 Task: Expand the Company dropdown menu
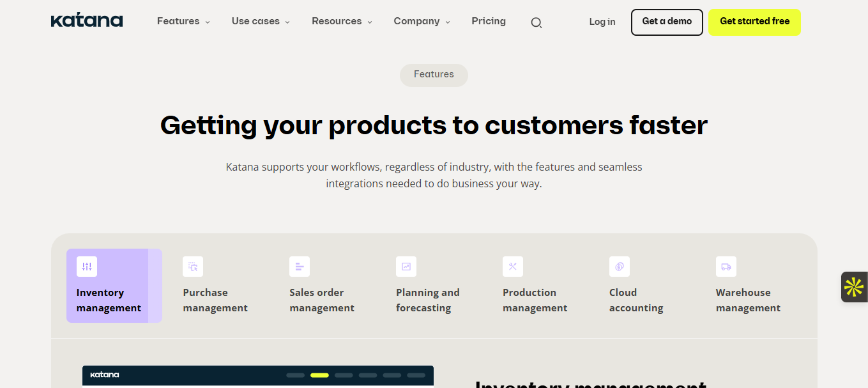(422, 21)
